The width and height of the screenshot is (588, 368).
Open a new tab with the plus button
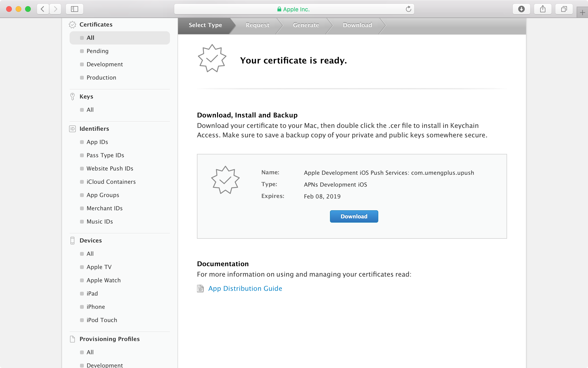(582, 13)
